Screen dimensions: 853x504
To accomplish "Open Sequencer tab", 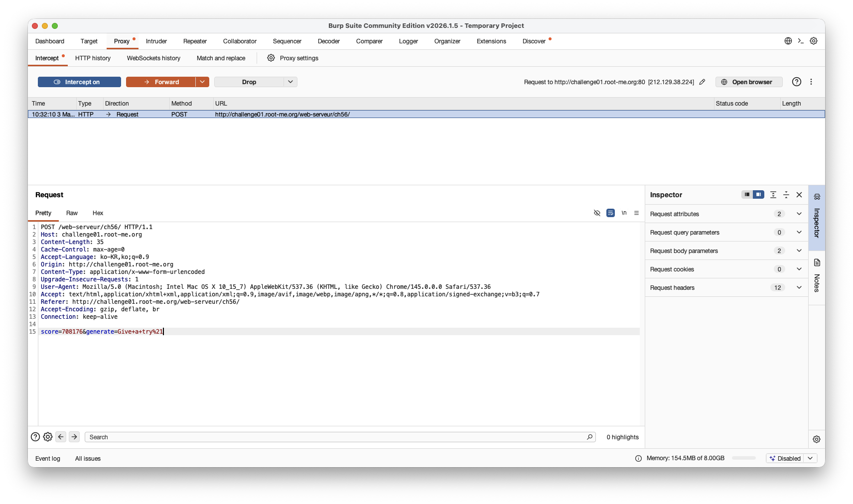I will (287, 41).
